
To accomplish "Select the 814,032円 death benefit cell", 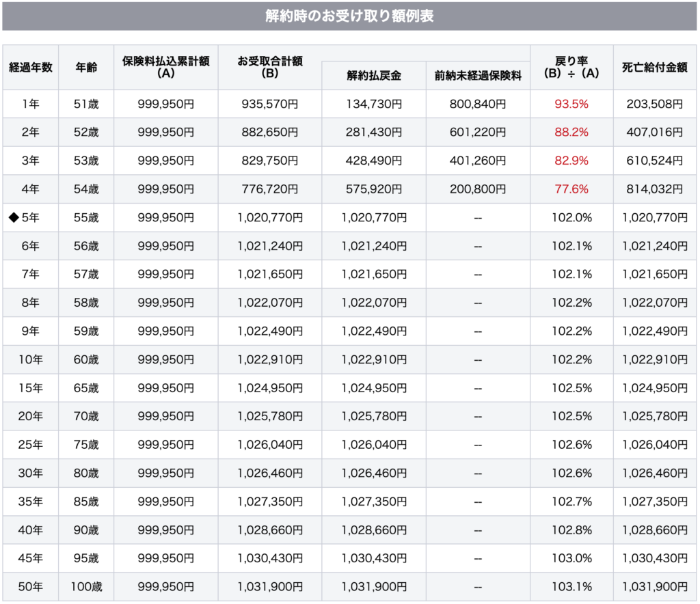I will [x=654, y=189].
